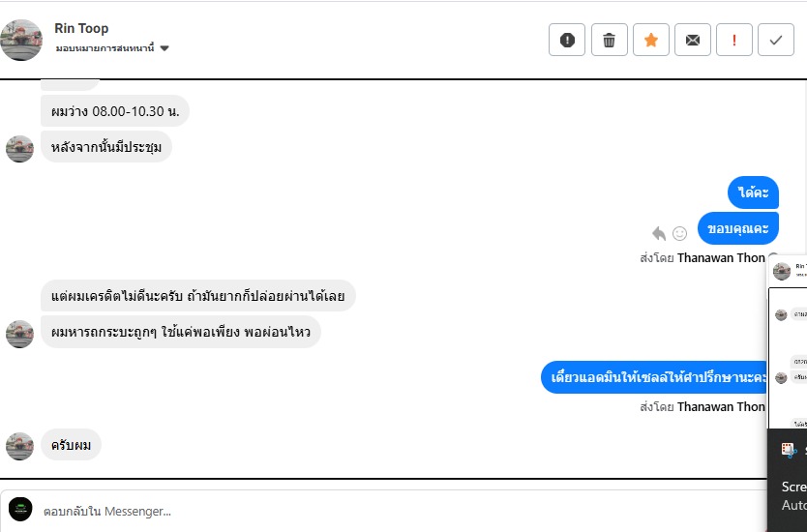The height and width of the screenshot is (532, 807).
Task: Mark conversation unread with envelope icon
Action: [x=693, y=40]
